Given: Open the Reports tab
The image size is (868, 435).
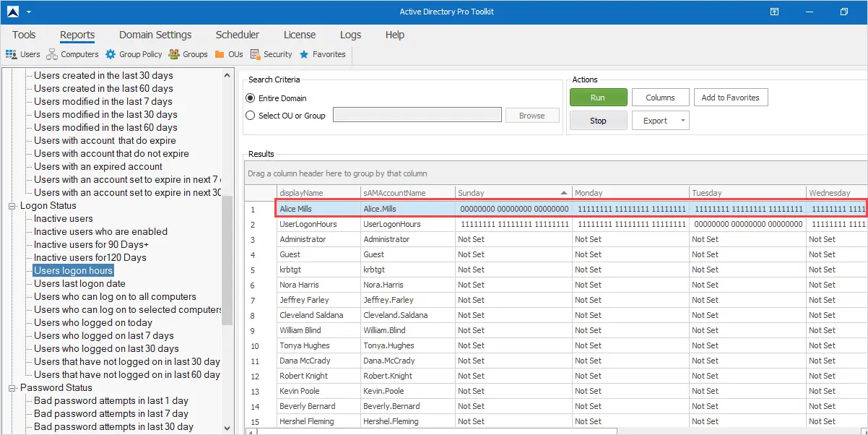Looking at the screenshot, I should coord(77,35).
